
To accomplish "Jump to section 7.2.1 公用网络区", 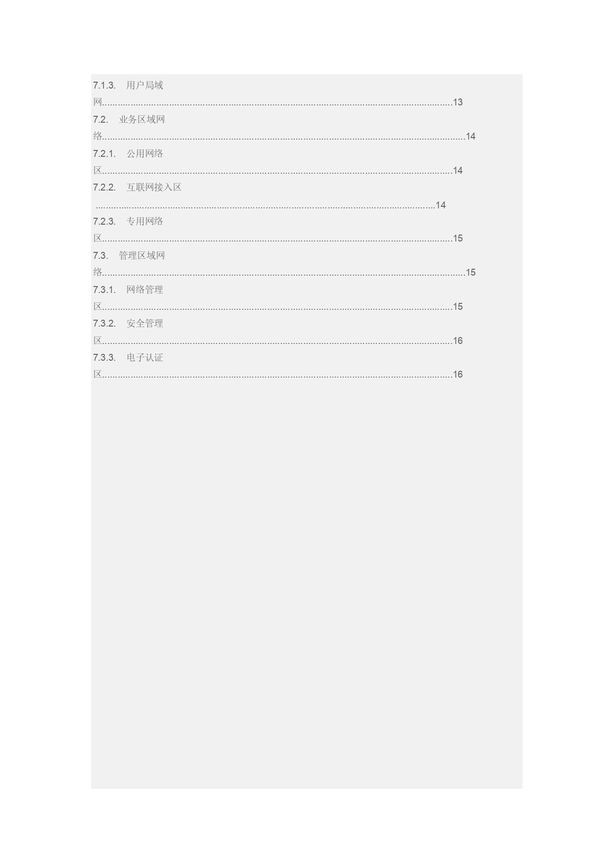I will pos(128,153).
